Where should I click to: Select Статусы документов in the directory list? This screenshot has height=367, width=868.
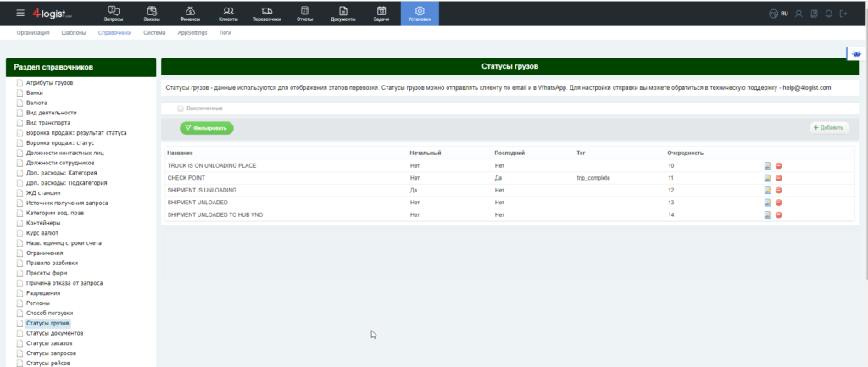(x=54, y=333)
